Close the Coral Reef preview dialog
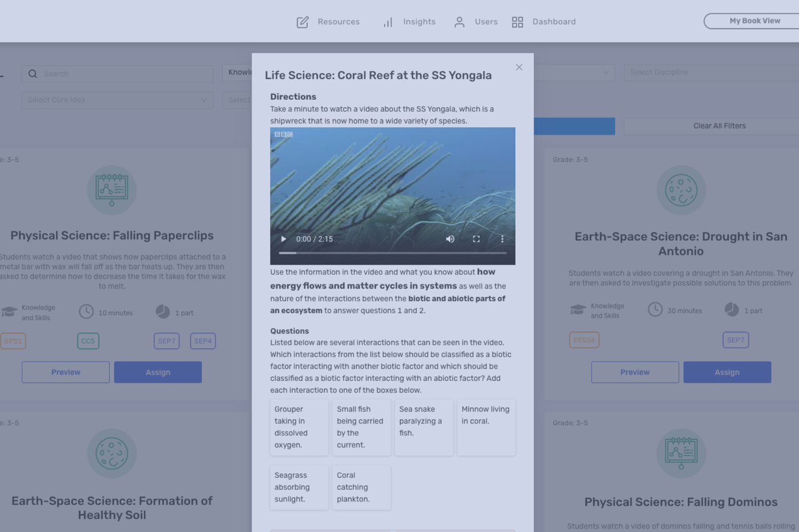This screenshot has height=532, width=799. (x=519, y=67)
